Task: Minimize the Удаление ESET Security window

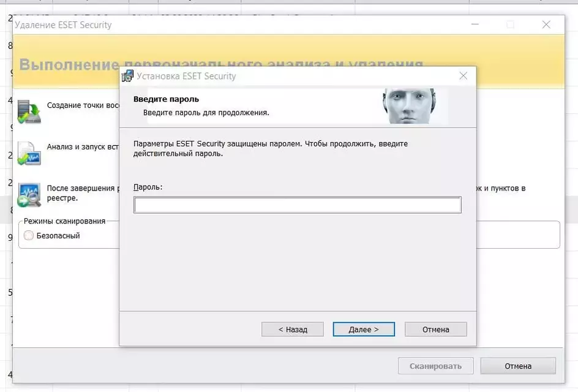Action: [475, 24]
